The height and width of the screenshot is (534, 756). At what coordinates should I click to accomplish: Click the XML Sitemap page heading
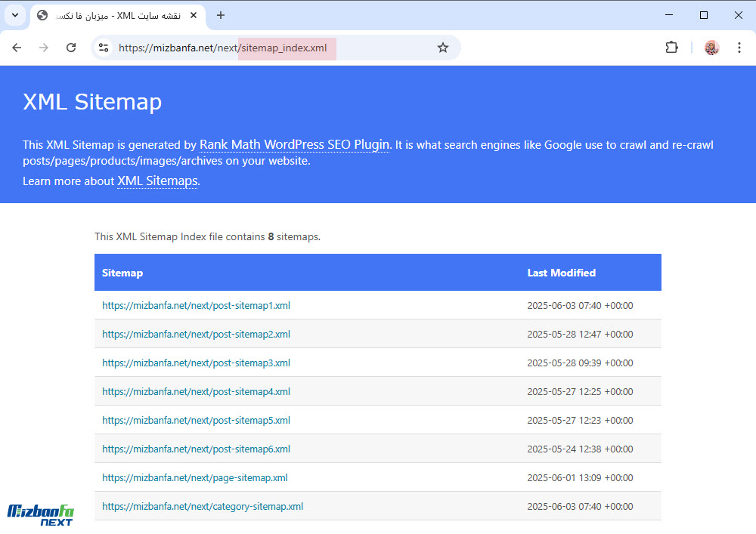92,102
